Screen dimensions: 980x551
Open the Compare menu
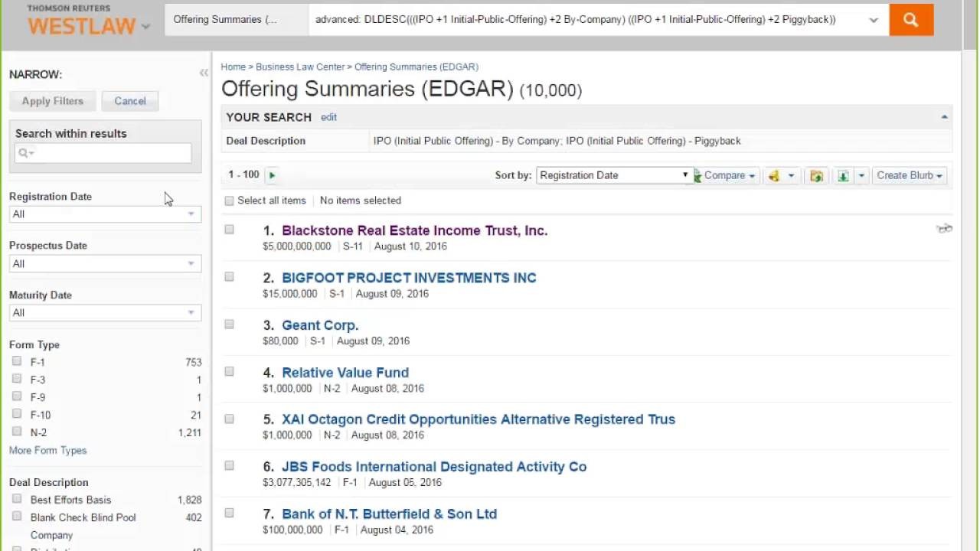pos(729,175)
